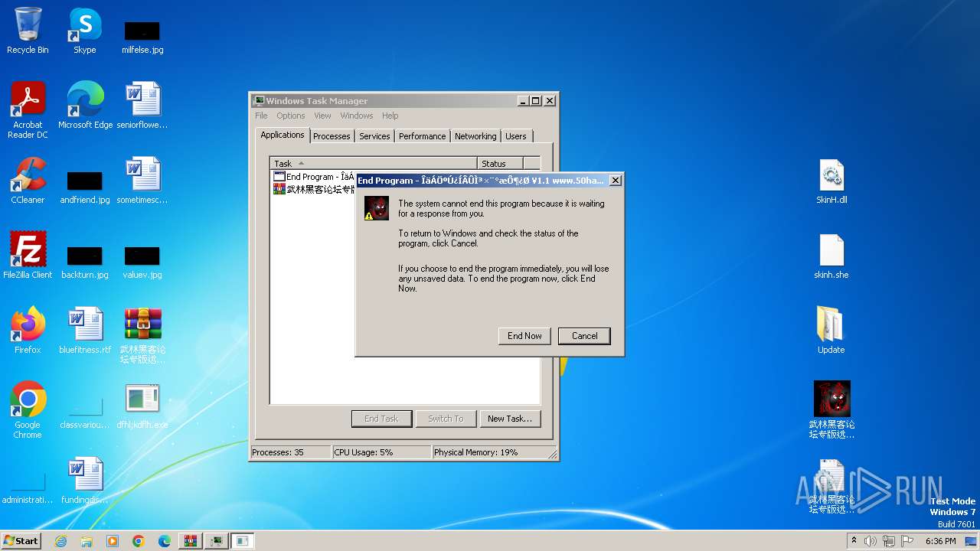Click the 6:36 PM system clock
The width and height of the screenshot is (980, 551).
[x=940, y=541]
